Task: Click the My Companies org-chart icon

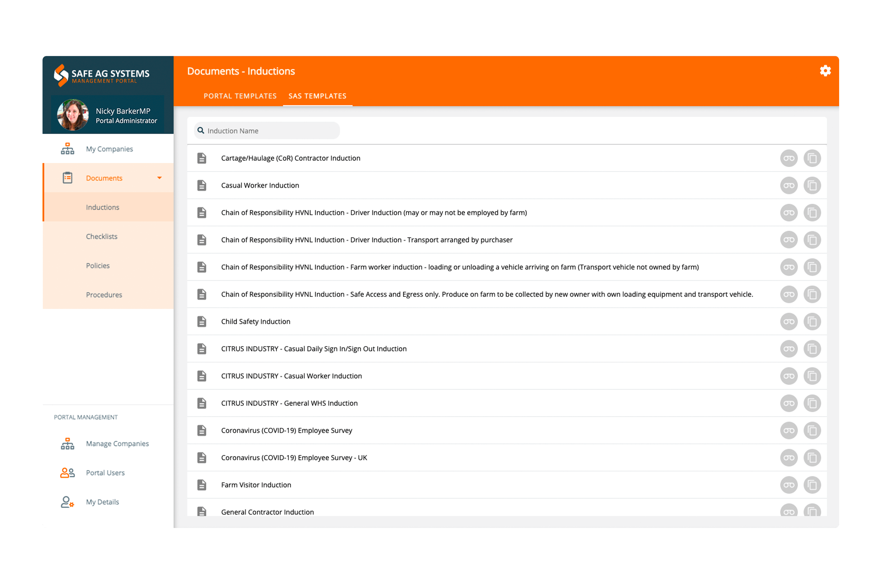Action: coord(67,149)
